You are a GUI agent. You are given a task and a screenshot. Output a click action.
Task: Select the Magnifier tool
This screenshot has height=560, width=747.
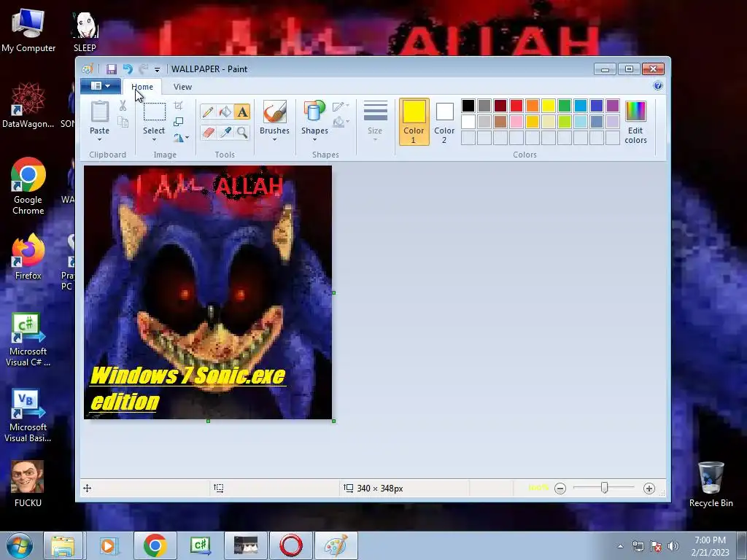click(242, 132)
